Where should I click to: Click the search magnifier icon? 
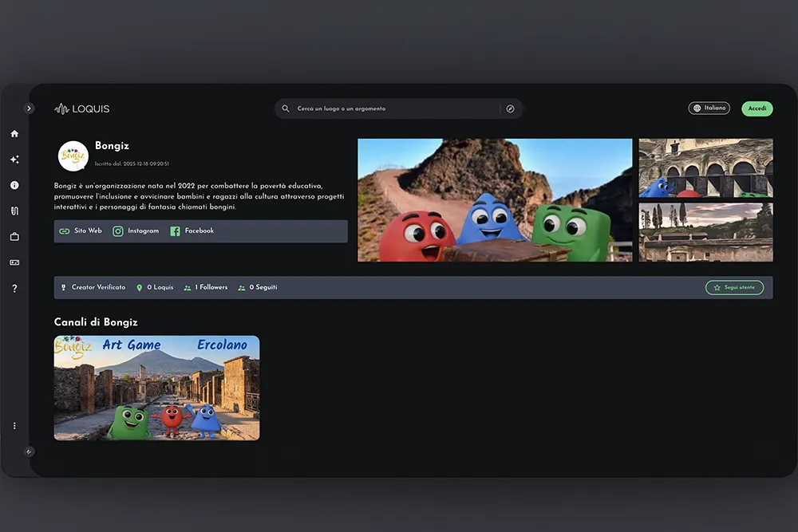click(x=286, y=108)
